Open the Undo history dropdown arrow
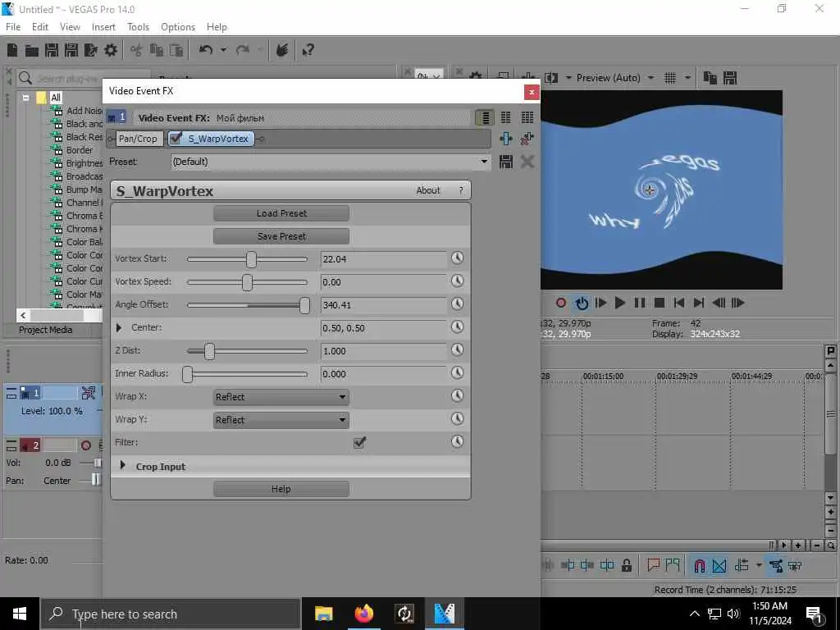 (x=223, y=50)
